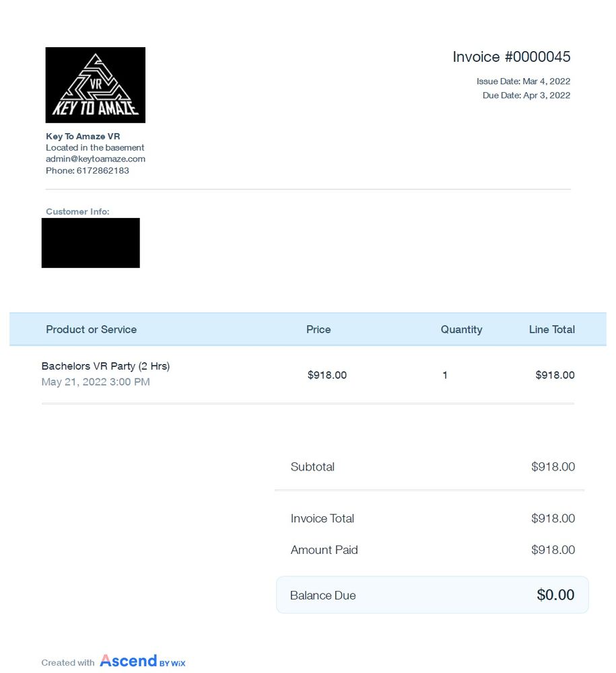Viewport: 616px width, 673px height.
Task: Click the Balance Due $0.00 box
Action: pyautogui.click(x=432, y=595)
